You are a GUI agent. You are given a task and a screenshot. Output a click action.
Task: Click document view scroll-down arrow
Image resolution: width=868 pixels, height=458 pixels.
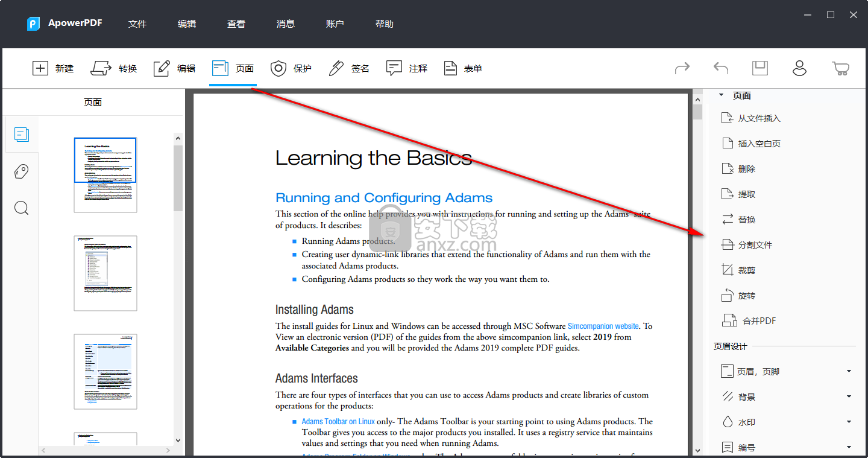[x=697, y=450]
